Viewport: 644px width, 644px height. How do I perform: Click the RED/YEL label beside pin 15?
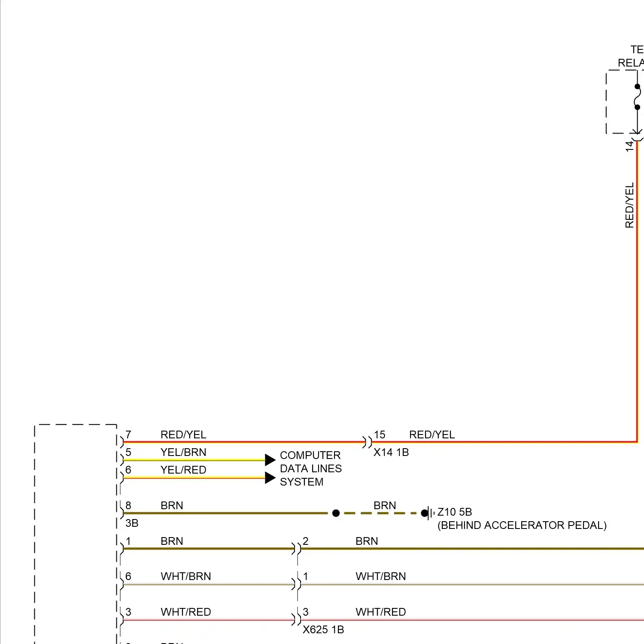[432, 434]
